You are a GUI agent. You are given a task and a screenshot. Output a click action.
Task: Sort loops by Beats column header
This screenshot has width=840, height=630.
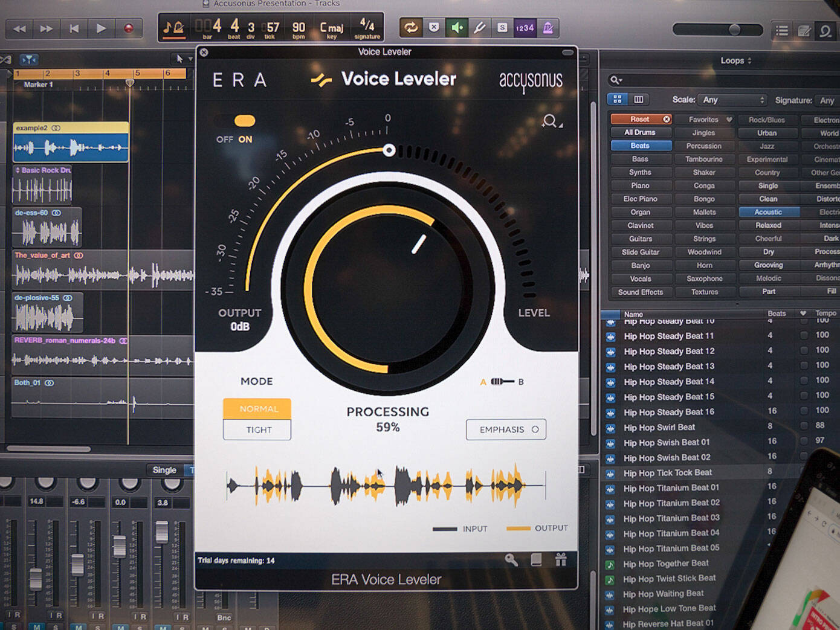777,313
